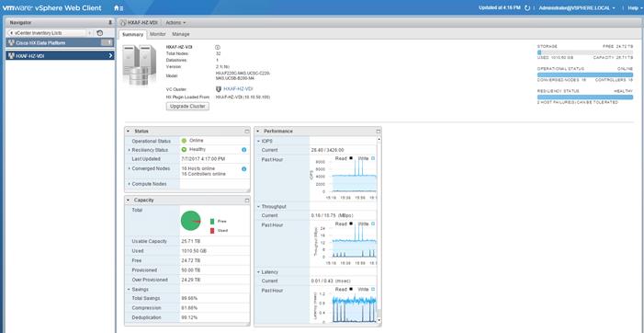Maximize the Status panel
Screen dimensions: 644x333
(247, 132)
